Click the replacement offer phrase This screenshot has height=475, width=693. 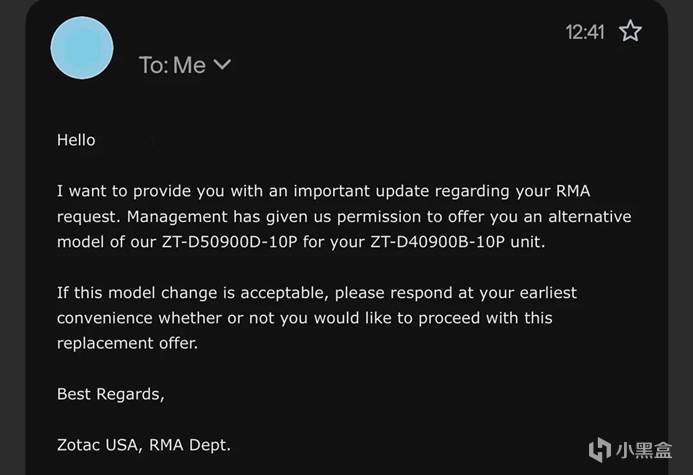[127, 343]
